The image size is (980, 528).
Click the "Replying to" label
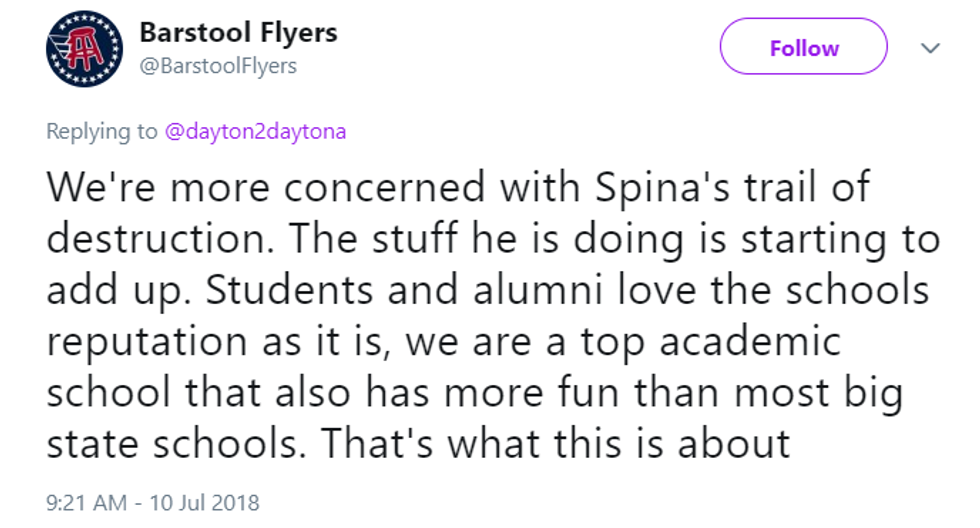[102, 132]
